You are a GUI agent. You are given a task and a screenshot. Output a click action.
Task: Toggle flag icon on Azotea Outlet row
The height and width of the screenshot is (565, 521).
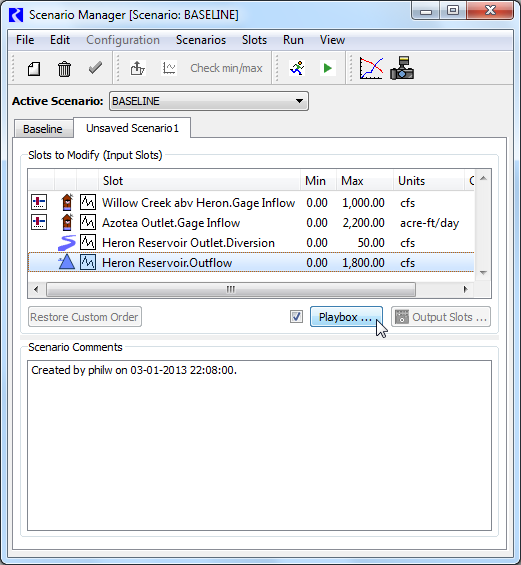39,222
